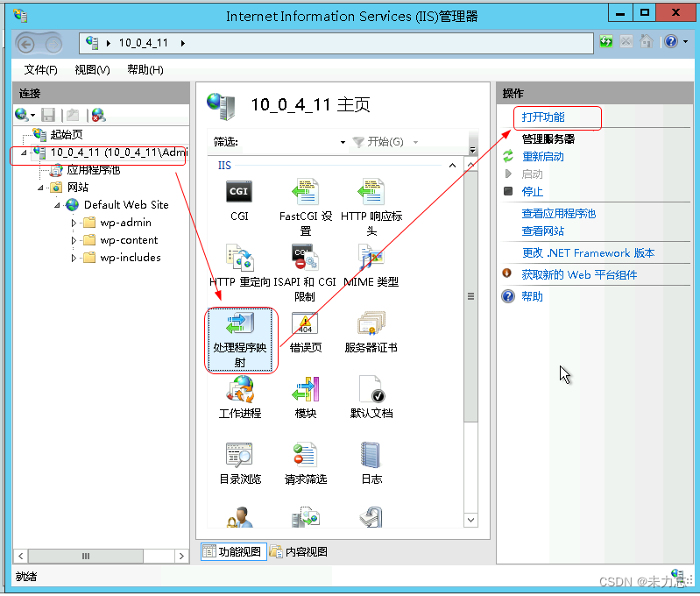This screenshot has height=596, width=700.
Task: Select the 错误页 icon
Action: click(305, 323)
